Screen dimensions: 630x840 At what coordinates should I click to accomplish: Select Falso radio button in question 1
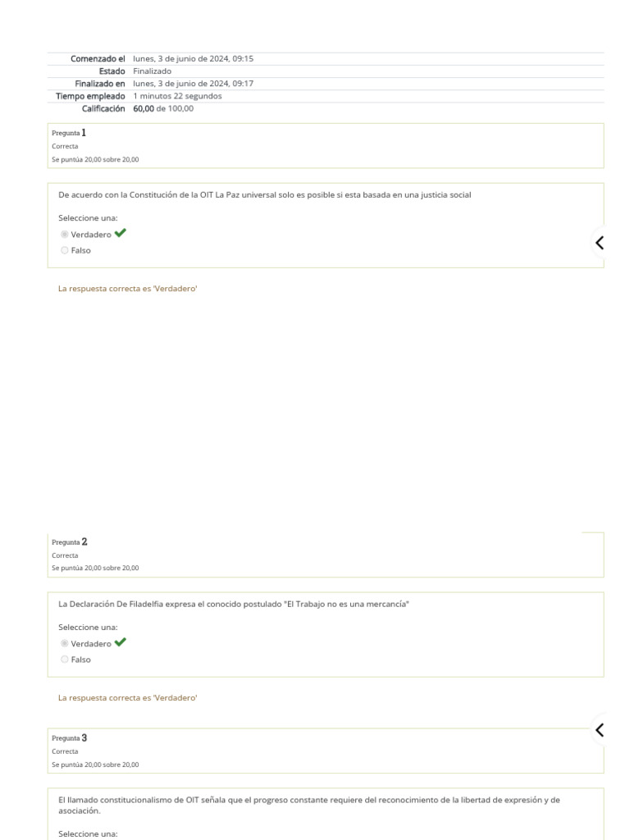click(65, 251)
